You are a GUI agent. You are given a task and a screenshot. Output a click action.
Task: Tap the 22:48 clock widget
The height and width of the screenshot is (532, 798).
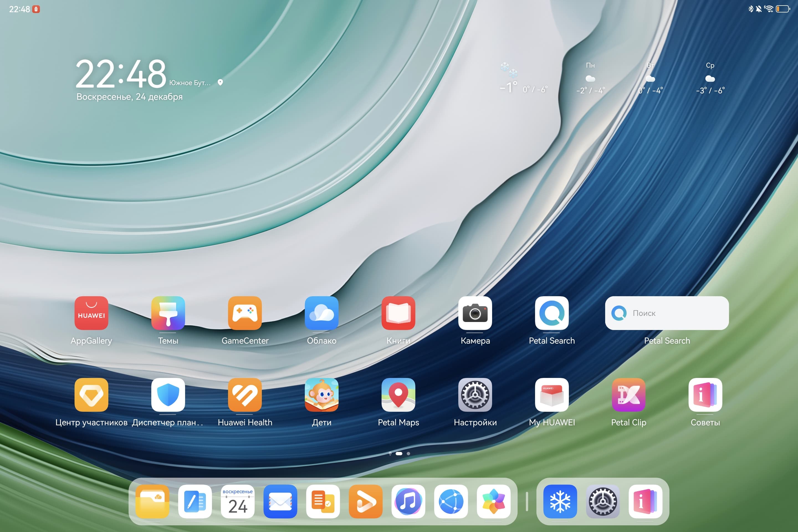click(x=121, y=74)
